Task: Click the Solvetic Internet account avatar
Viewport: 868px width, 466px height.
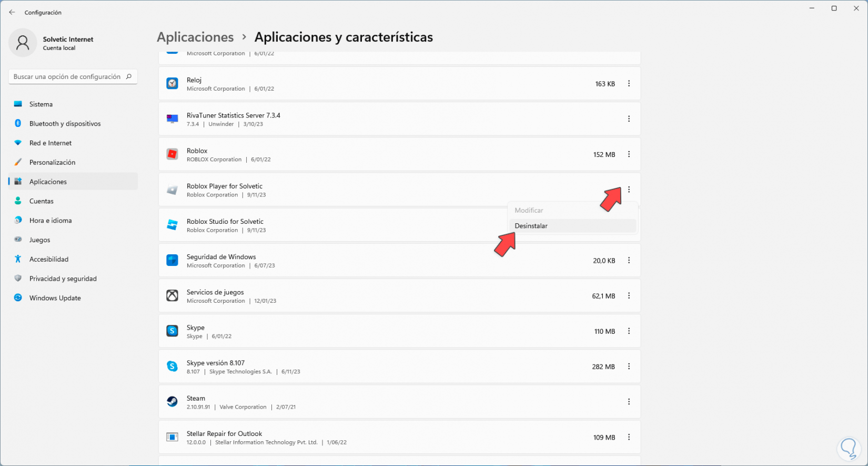Action: [x=23, y=43]
